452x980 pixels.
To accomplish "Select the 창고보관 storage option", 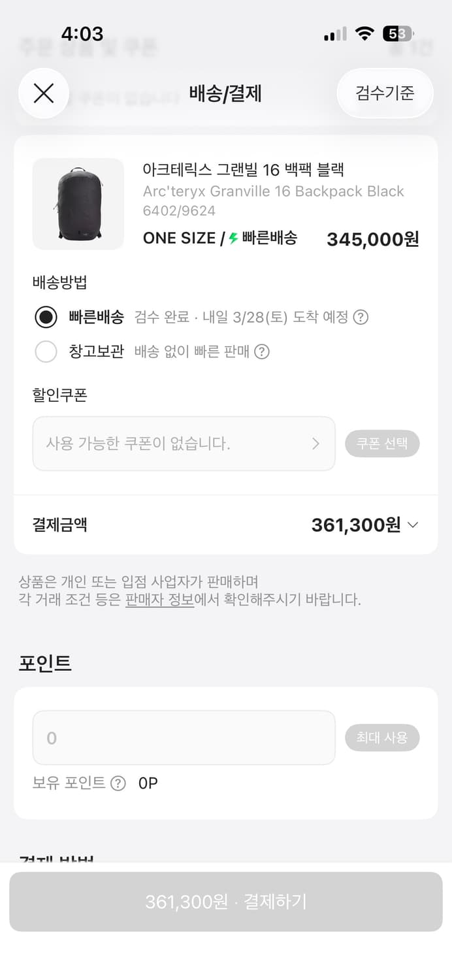I will pos(46,351).
